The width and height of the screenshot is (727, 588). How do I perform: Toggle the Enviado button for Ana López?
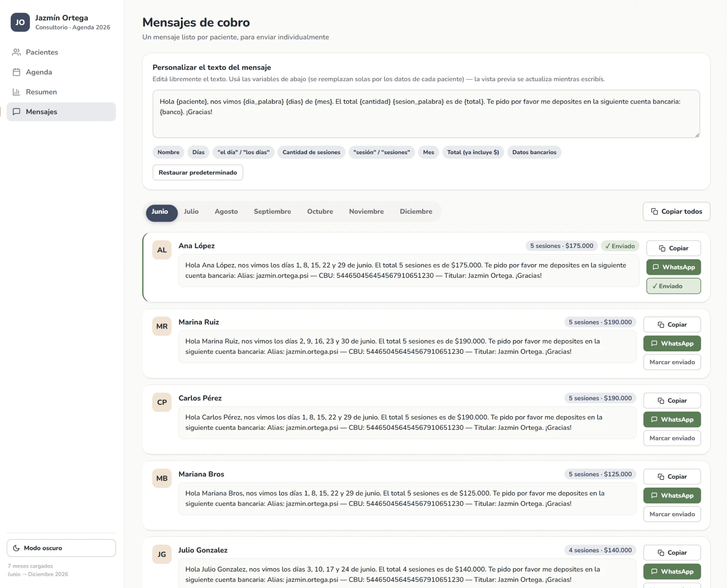click(674, 286)
